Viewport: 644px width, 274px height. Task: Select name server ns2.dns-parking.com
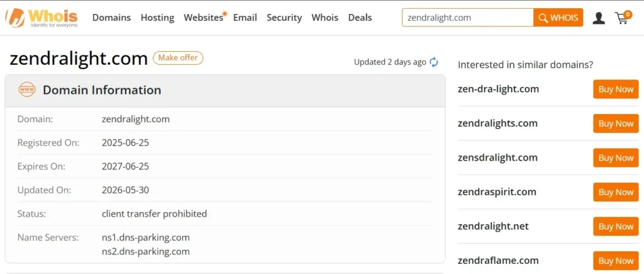146,251
